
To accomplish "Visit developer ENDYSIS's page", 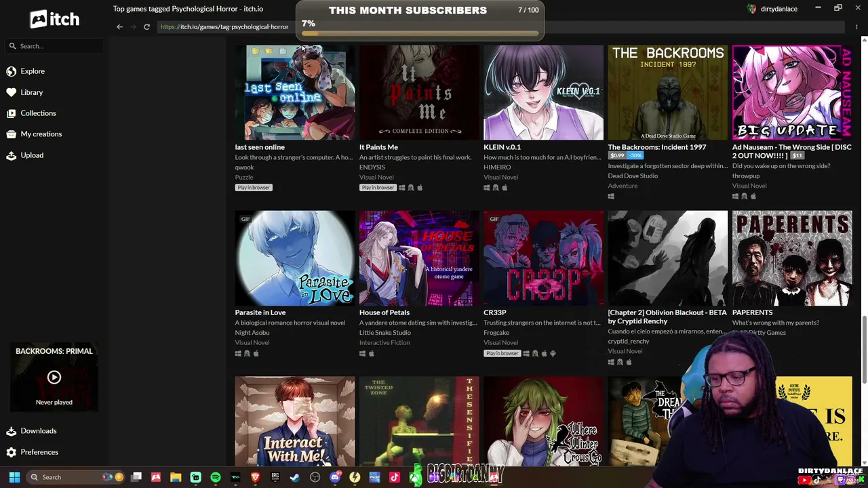I will pyautogui.click(x=372, y=167).
